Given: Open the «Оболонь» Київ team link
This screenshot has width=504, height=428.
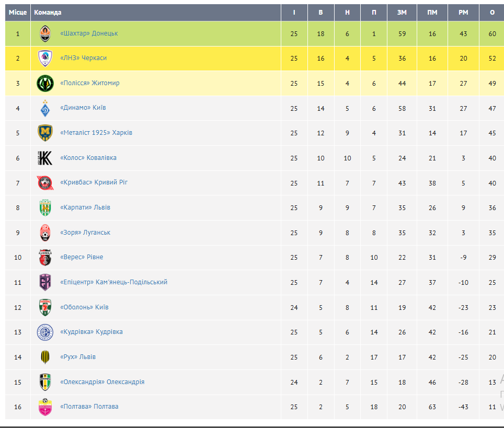Looking at the screenshot, I should pyautogui.click(x=84, y=307).
